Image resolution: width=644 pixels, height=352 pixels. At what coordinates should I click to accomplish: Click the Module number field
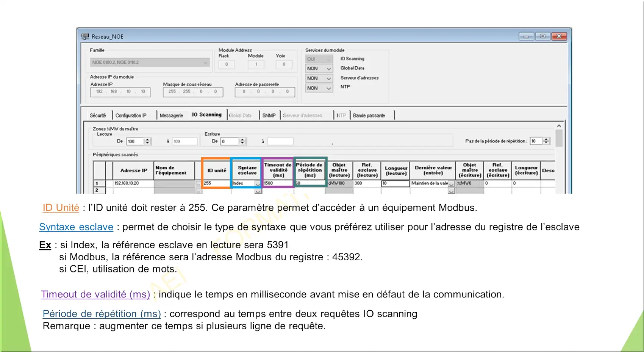click(x=256, y=64)
